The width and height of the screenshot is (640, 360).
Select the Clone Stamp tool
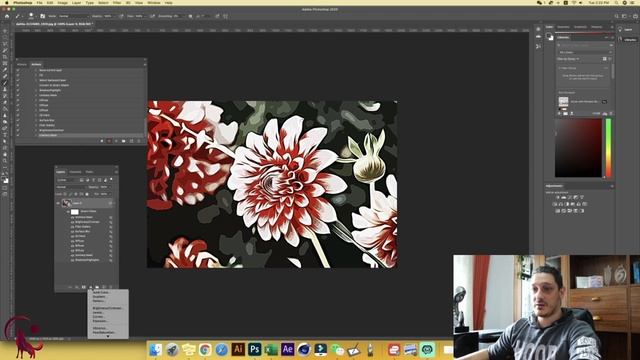(5, 89)
